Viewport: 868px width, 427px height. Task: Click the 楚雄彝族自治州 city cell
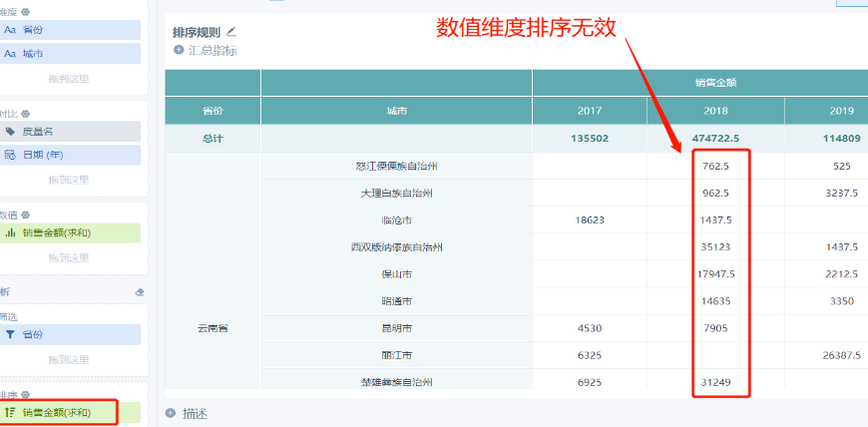(x=396, y=381)
